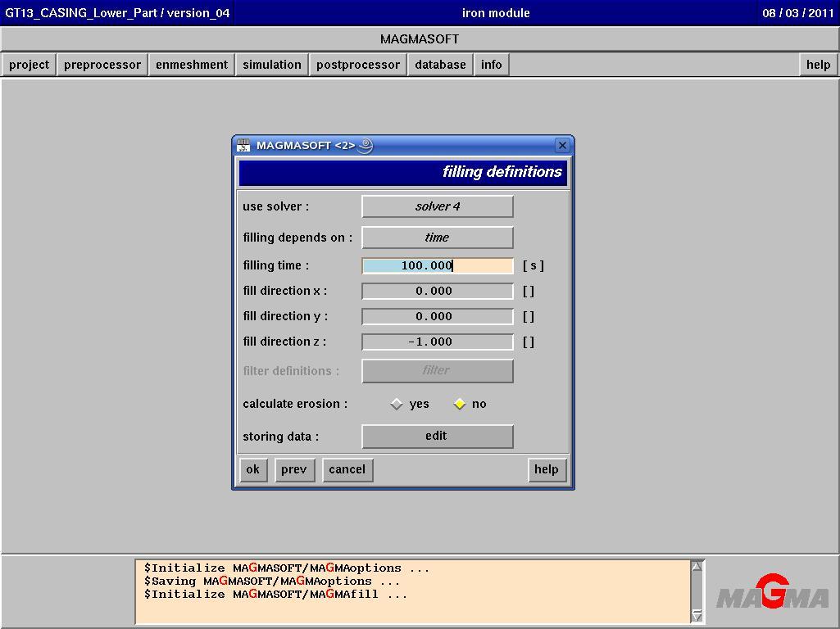
Task: Click the 'Saving MAGMASOFT/MAGMAoptions' log line
Action: 271,581
